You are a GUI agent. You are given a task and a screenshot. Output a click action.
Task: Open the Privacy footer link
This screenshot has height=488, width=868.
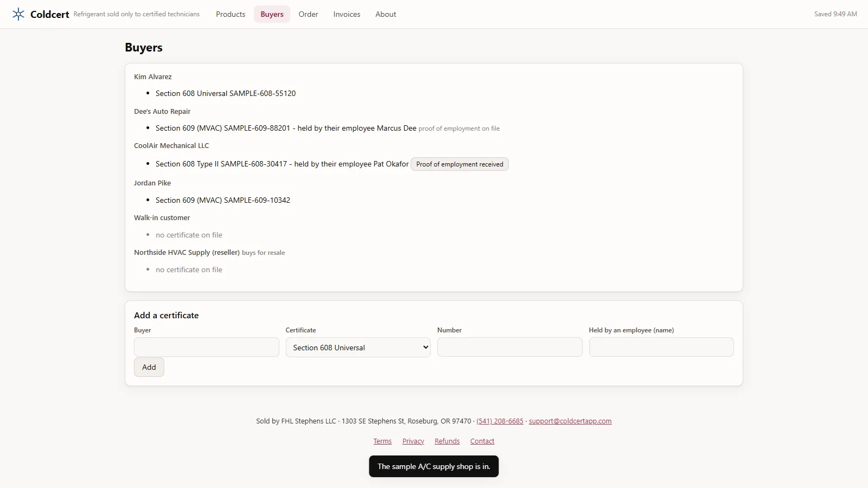point(413,441)
